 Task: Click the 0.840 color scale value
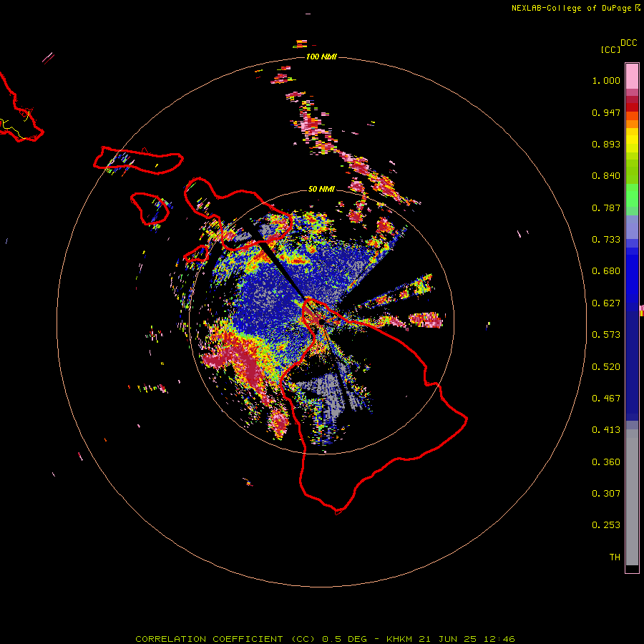click(x=606, y=176)
